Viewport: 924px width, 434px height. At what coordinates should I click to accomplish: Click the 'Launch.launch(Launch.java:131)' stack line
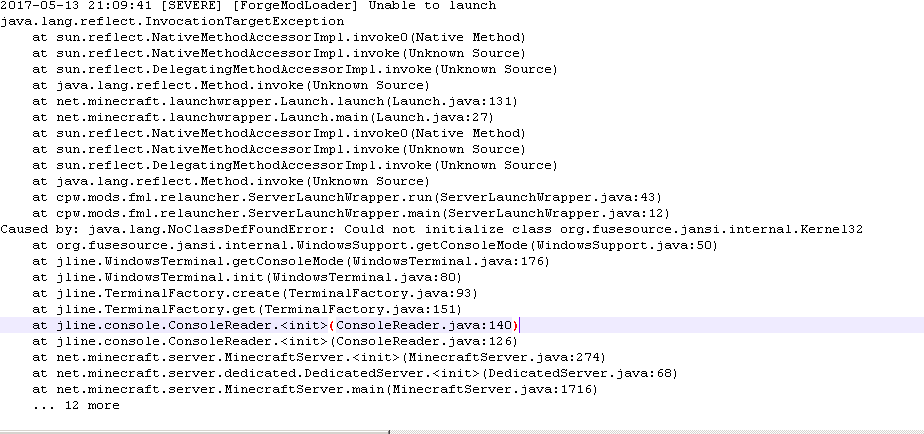275,101
